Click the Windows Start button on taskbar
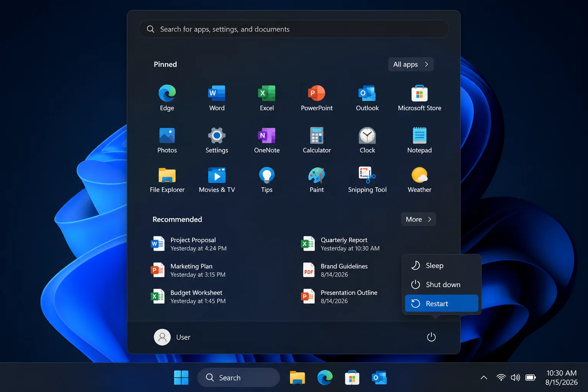 point(181,378)
